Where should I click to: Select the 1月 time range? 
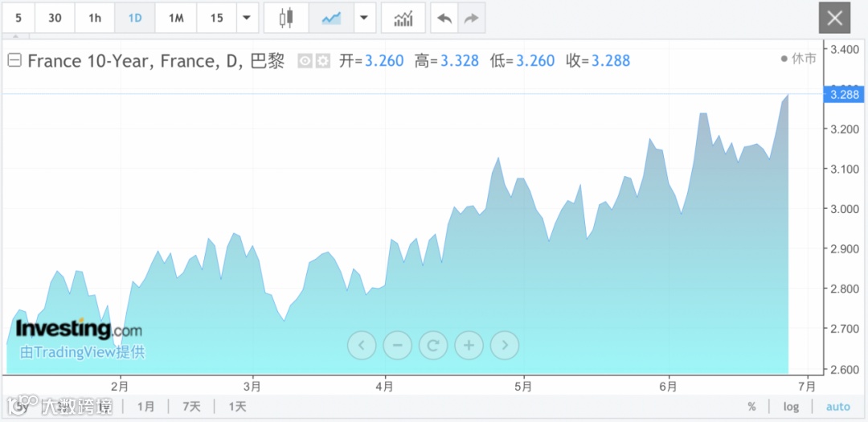146,407
